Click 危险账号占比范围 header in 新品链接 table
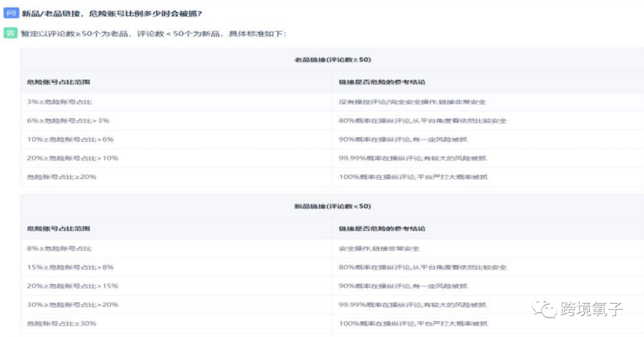Viewport: 644px width, 337px height. click(x=58, y=228)
